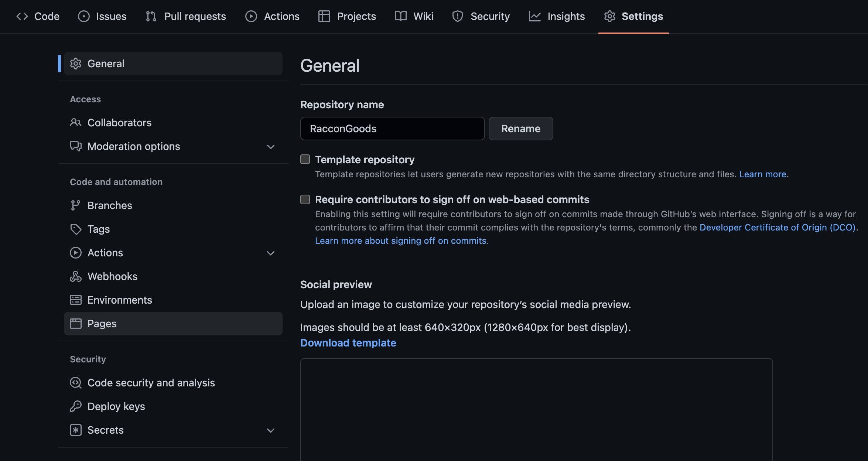Open the Pull requests tab
The image size is (868, 461).
point(186,16)
